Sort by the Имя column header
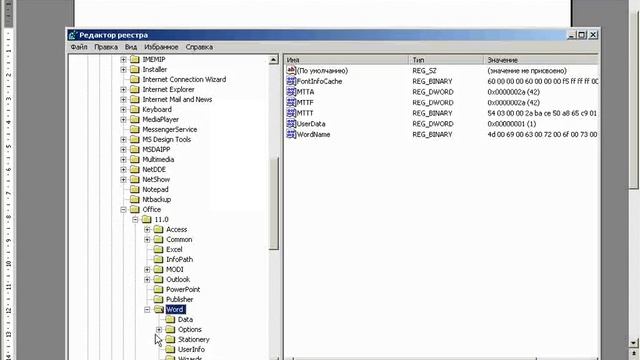Viewport: 640px width, 360px height. click(346, 60)
